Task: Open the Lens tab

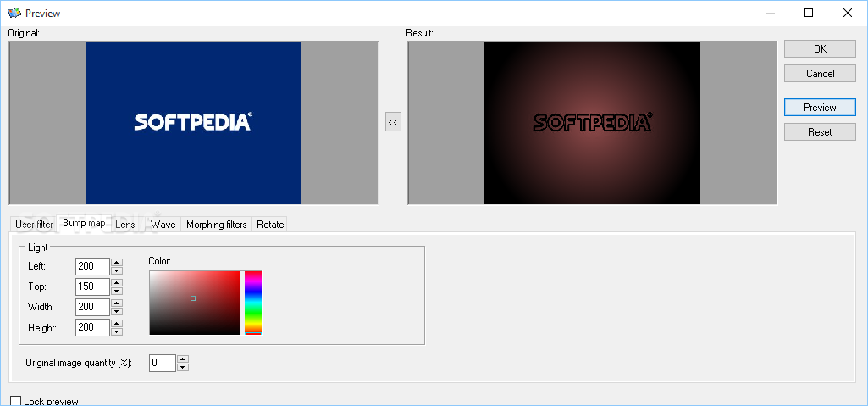Action: 124,225
